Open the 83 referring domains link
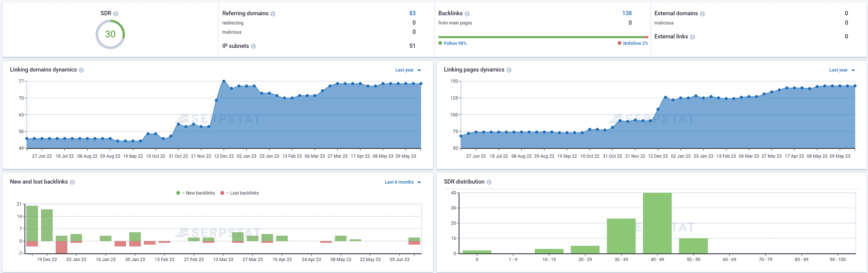This screenshot has height=273, width=868. pos(412,13)
